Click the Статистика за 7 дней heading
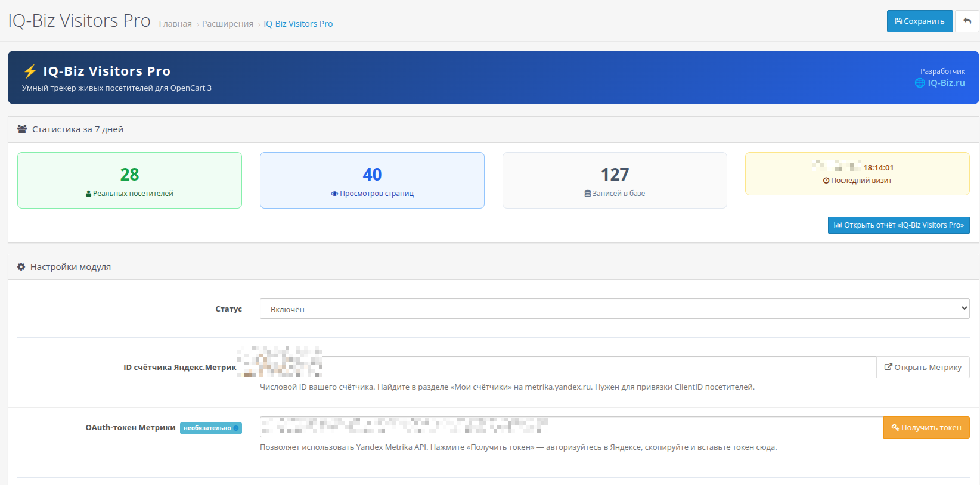Screen dimensions: 980x485 click(77, 129)
